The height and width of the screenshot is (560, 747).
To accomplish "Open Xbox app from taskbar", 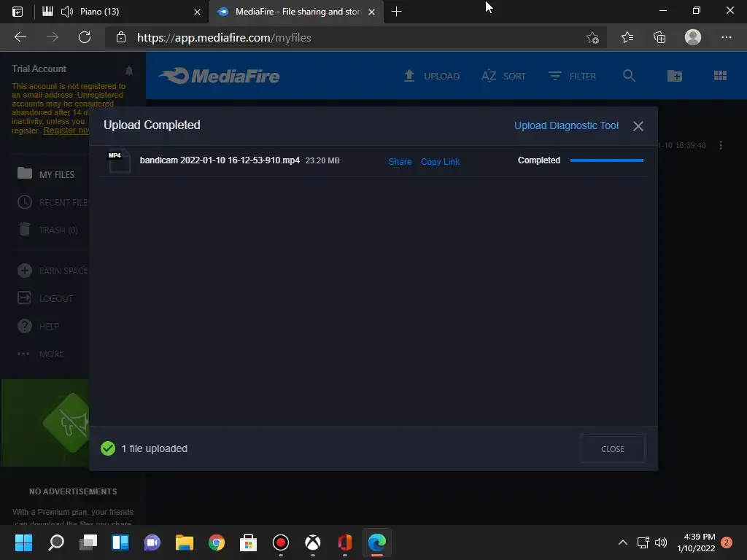I will (312, 542).
